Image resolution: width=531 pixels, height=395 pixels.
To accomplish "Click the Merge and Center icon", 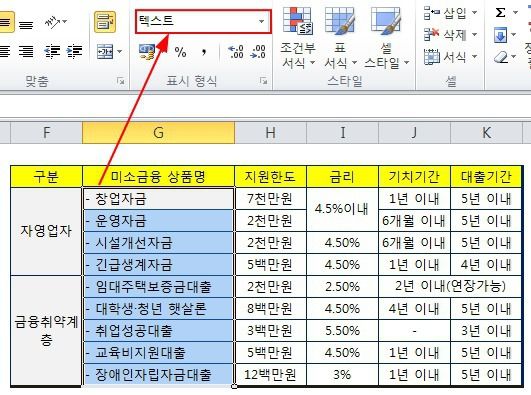I will tap(105, 51).
